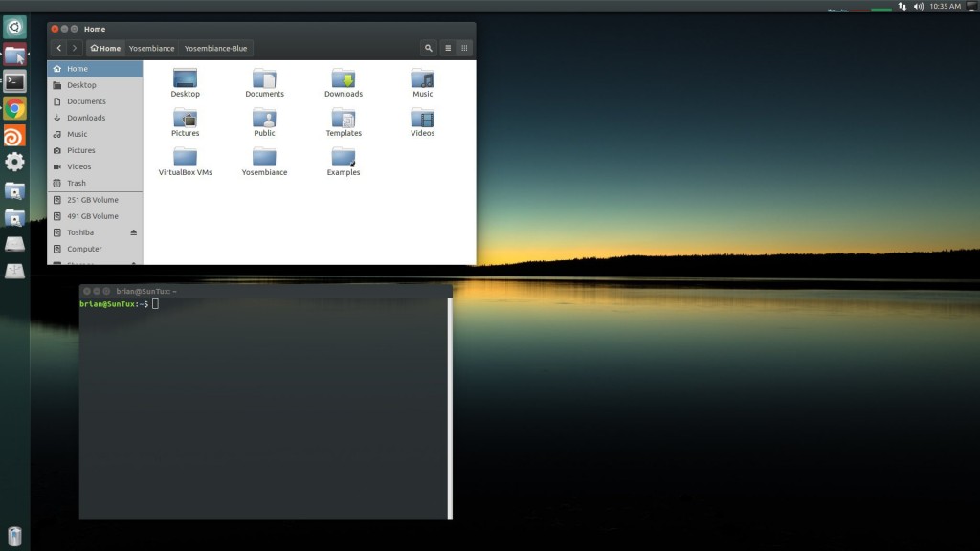Go back in the Files window
Screen dimensions: 980x551
tap(58, 48)
